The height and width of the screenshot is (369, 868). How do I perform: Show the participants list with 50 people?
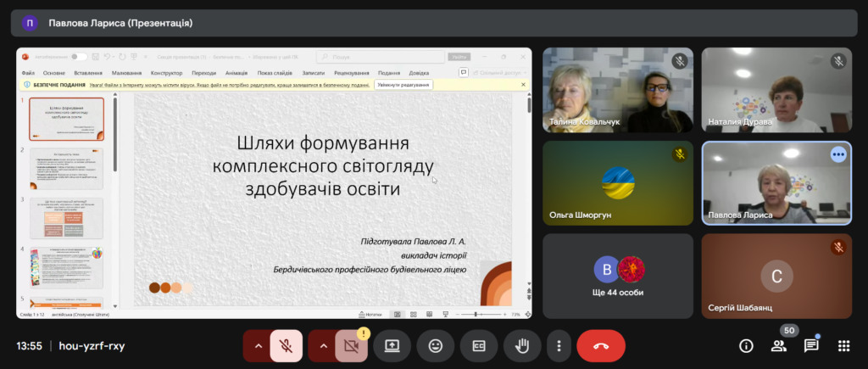pyautogui.click(x=779, y=346)
